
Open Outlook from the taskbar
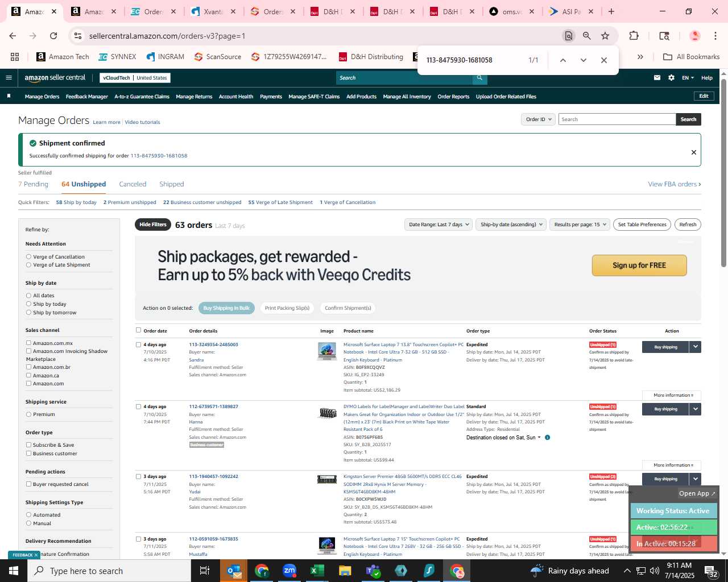(x=234, y=571)
